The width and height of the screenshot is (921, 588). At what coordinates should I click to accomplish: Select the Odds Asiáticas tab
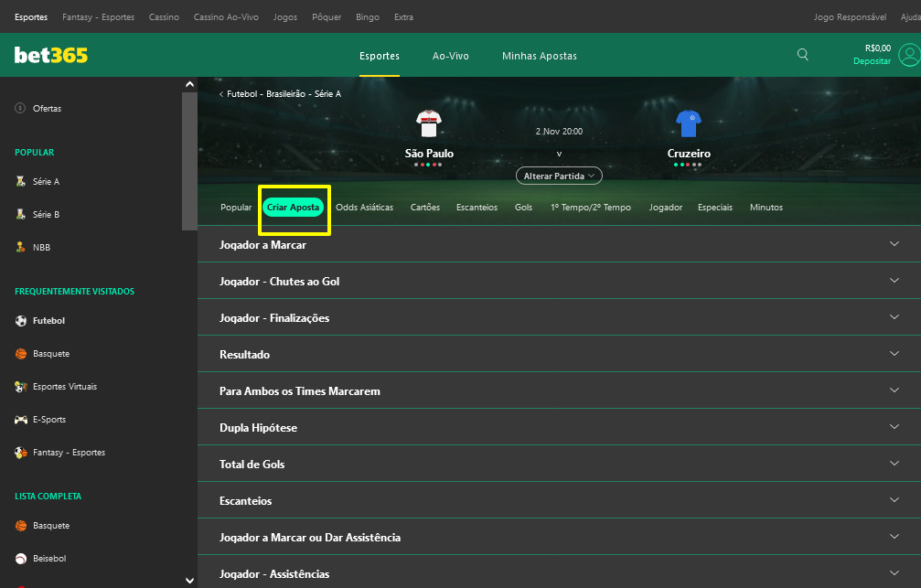[364, 208]
